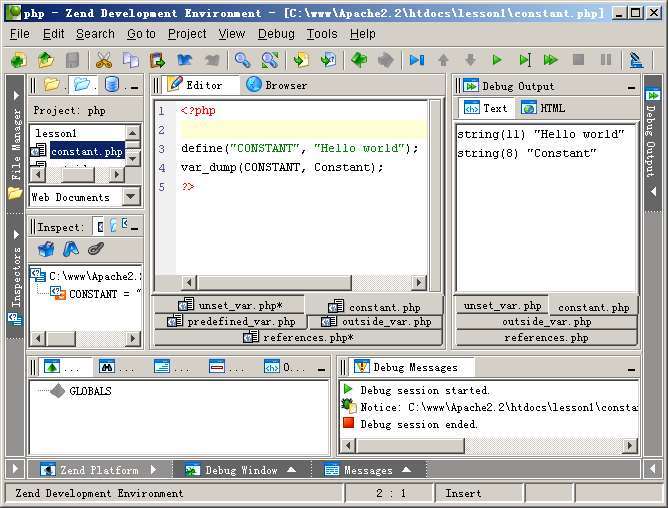Click the green back navigation arrow

click(359, 60)
